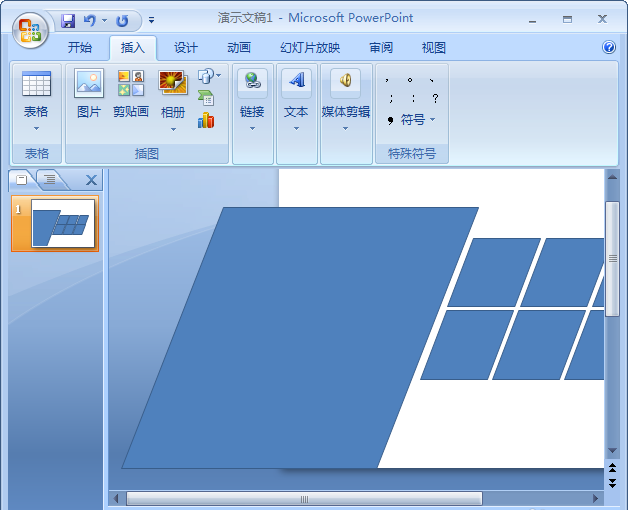Select slide 1 thumbnail in panel
The width and height of the screenshot is (628, 510).
point(55,224)
